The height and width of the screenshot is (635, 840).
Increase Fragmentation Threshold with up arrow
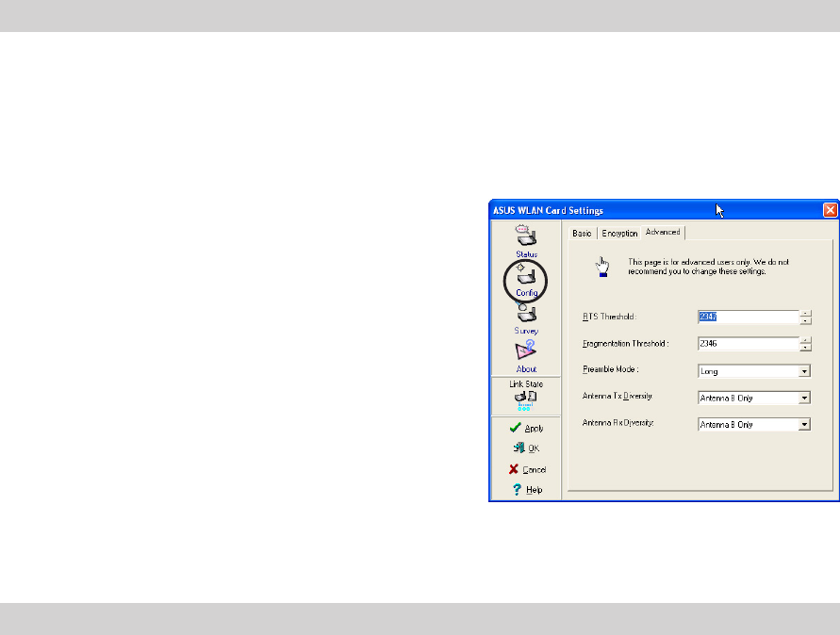click(805, 340)
